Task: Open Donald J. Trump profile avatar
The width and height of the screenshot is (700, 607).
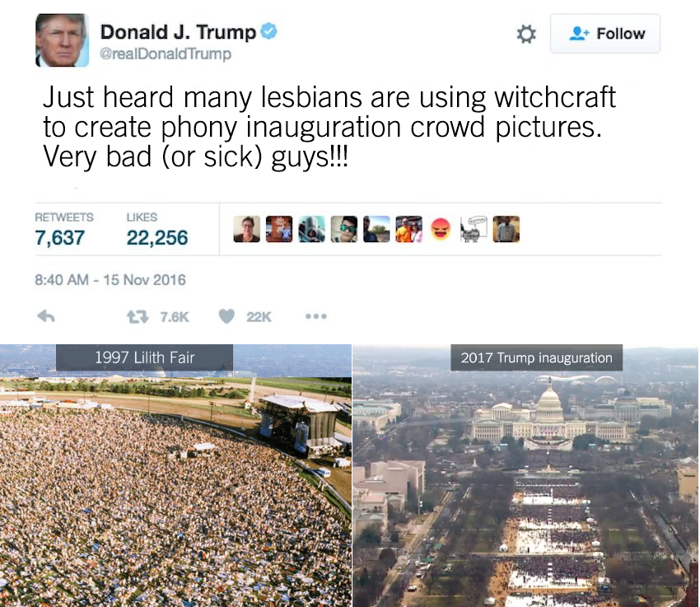Action: click(x=62, y=40)
